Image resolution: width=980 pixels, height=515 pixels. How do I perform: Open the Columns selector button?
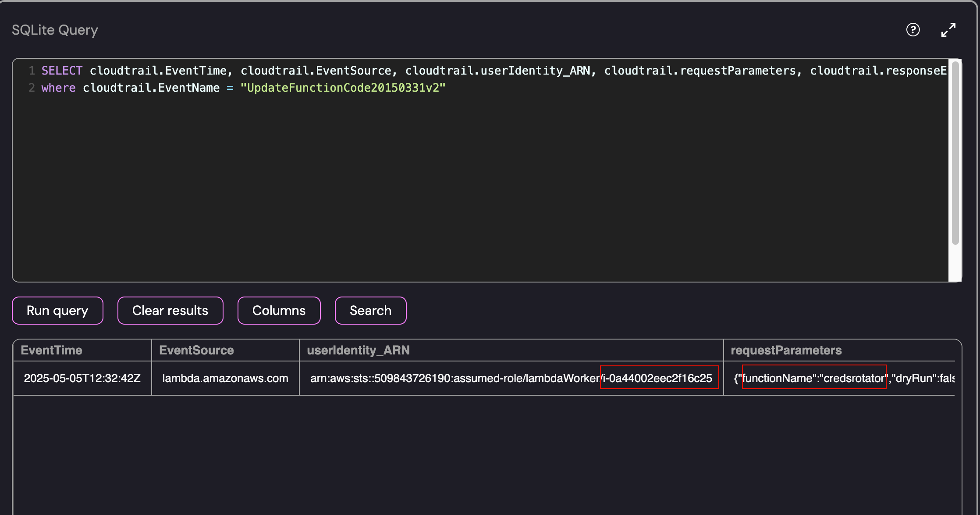tap(279, 311)
